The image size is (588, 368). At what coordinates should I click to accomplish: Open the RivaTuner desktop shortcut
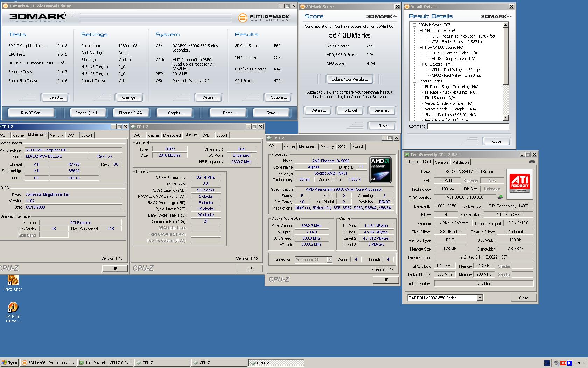point(13,283)
